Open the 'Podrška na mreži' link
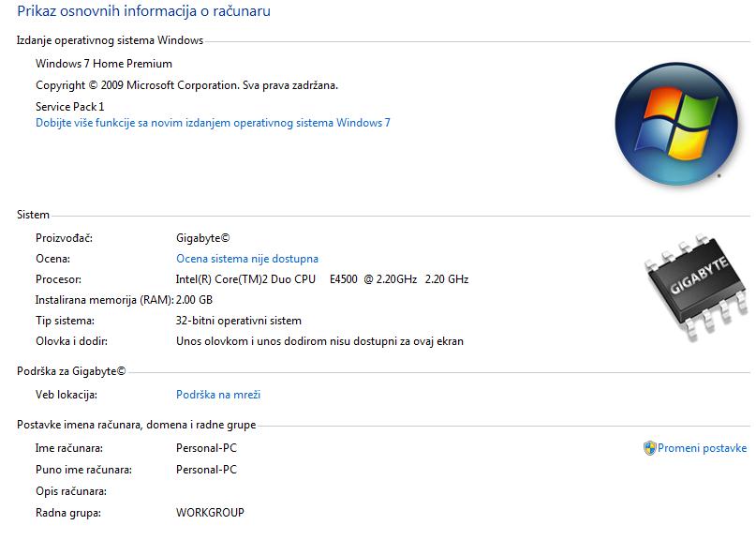 coord(217,396)
